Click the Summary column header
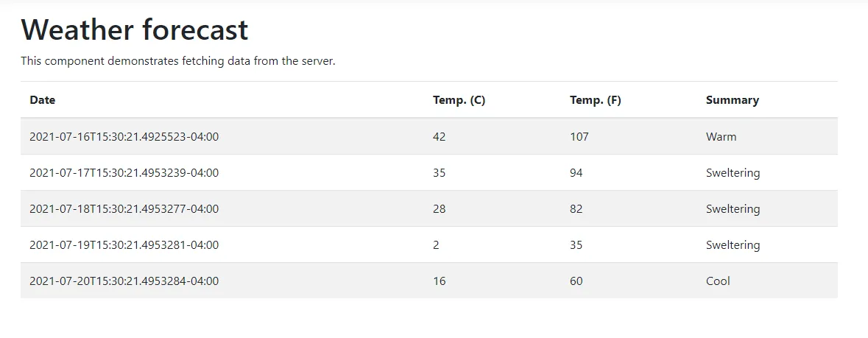868x338 pixels. pyautogui.click(x=732, y=100)
